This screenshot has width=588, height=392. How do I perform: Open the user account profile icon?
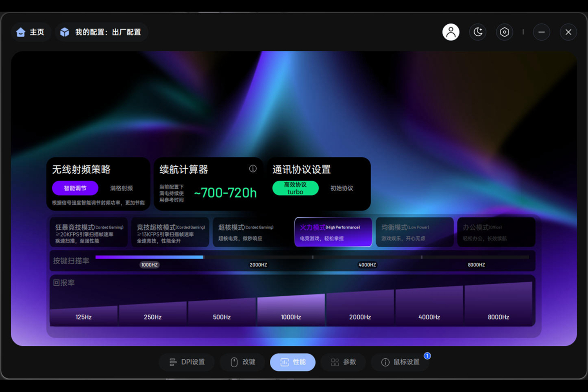451,32
